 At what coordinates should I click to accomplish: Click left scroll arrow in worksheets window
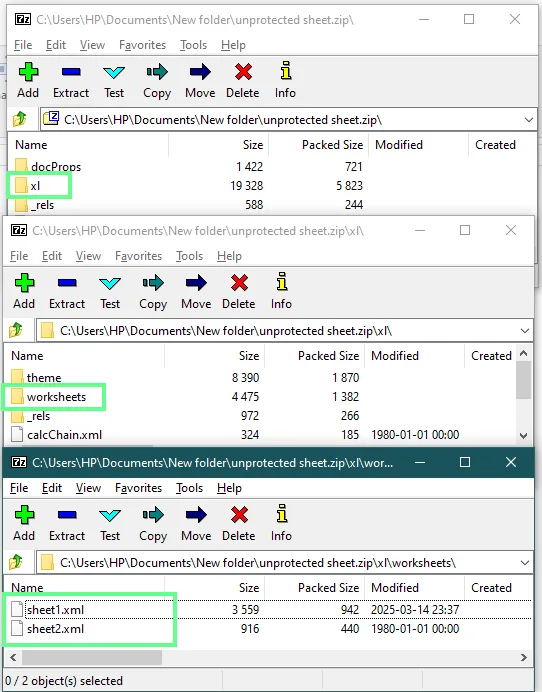coord(13,657)
